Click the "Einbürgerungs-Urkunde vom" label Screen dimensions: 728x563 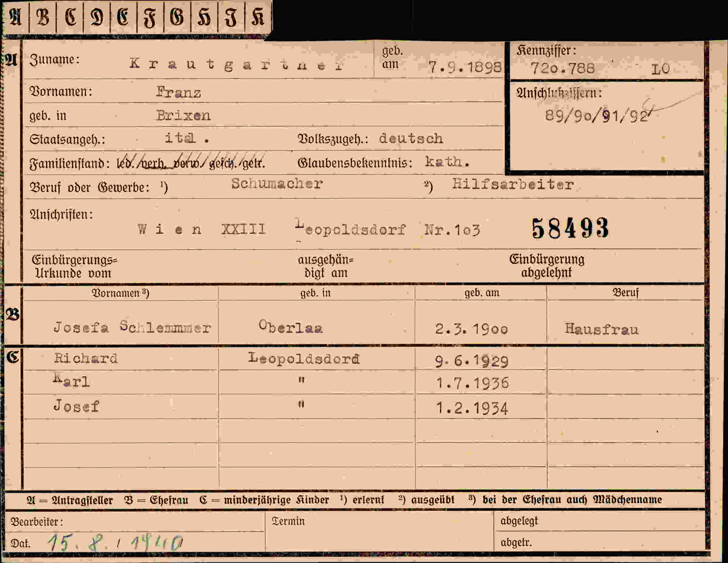74,266
